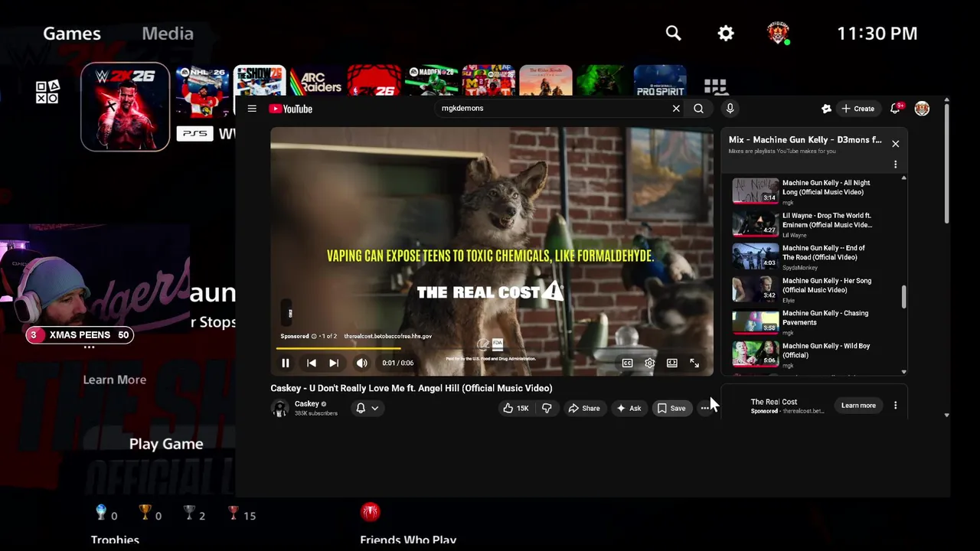Save video to playlist
Screen dimensions: 980x551
[x=671, y=409]
